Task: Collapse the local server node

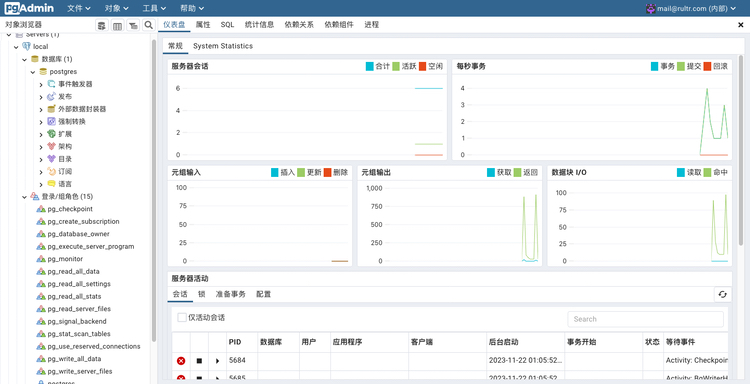Action: coord(16,47)
